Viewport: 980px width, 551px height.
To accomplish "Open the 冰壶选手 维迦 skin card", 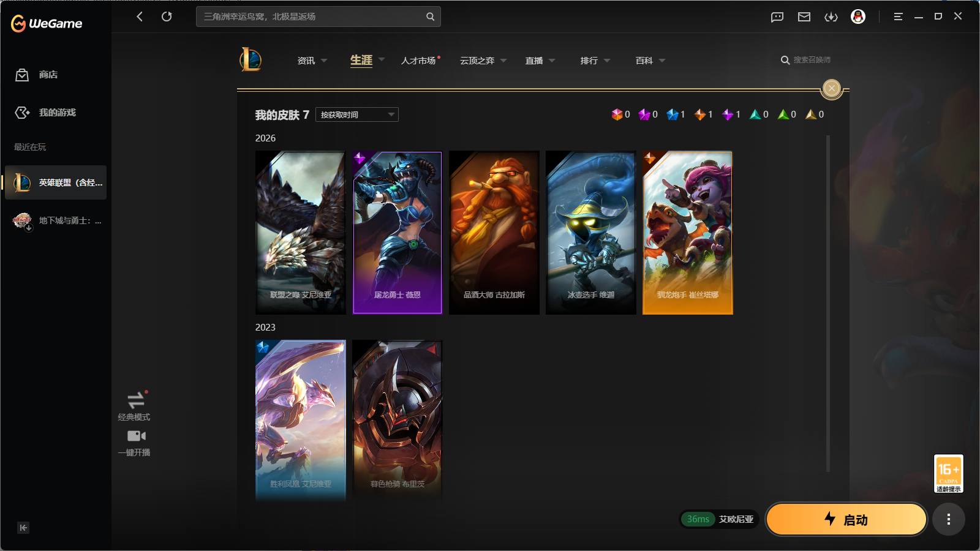I will click(591, 233).
